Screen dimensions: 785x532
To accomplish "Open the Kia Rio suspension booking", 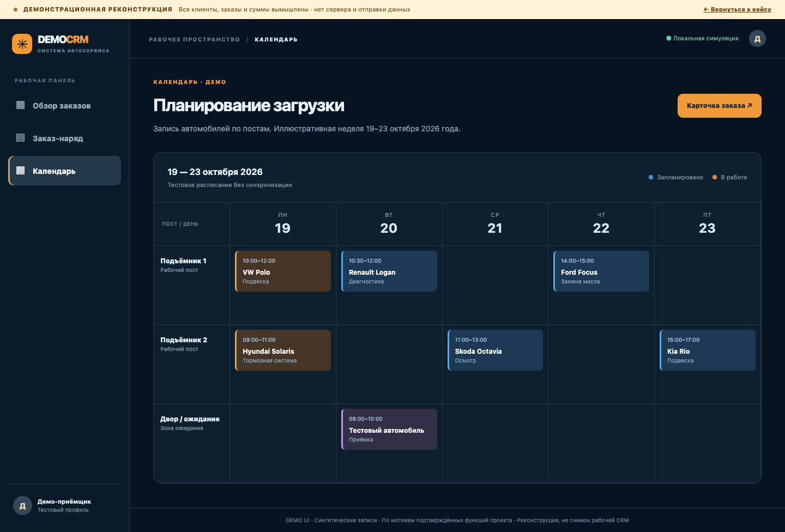I will tap(708, 350).
